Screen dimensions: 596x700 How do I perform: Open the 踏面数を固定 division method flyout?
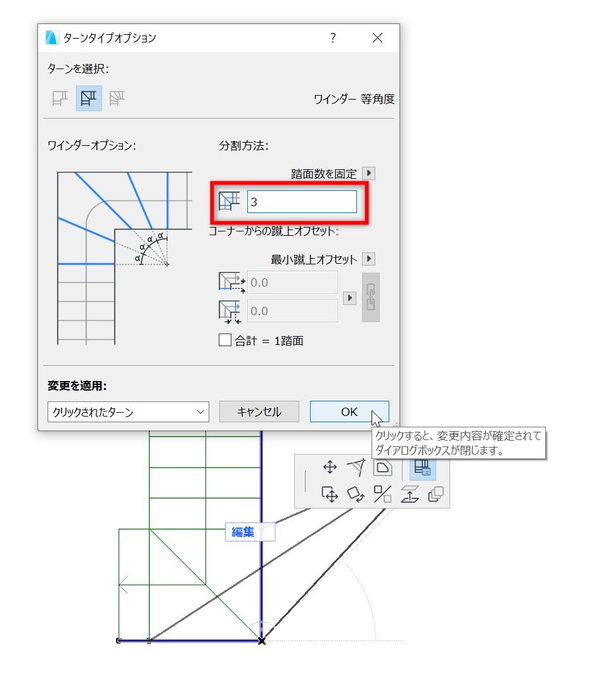(369, 173)
